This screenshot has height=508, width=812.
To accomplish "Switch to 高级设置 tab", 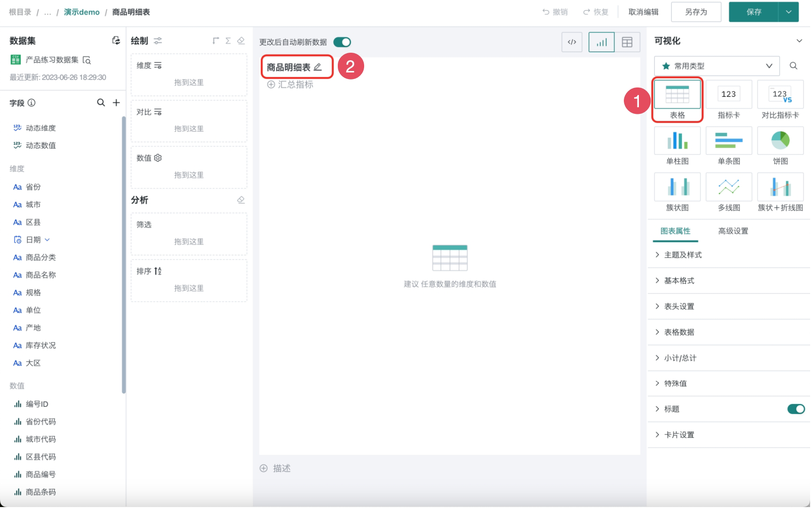I will point(733,231).
